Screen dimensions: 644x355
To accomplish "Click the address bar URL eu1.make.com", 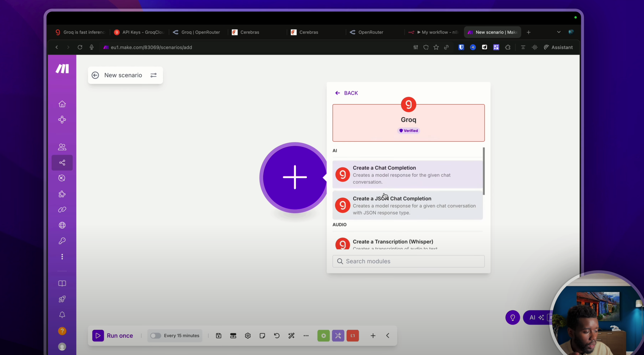I will 152,47.
